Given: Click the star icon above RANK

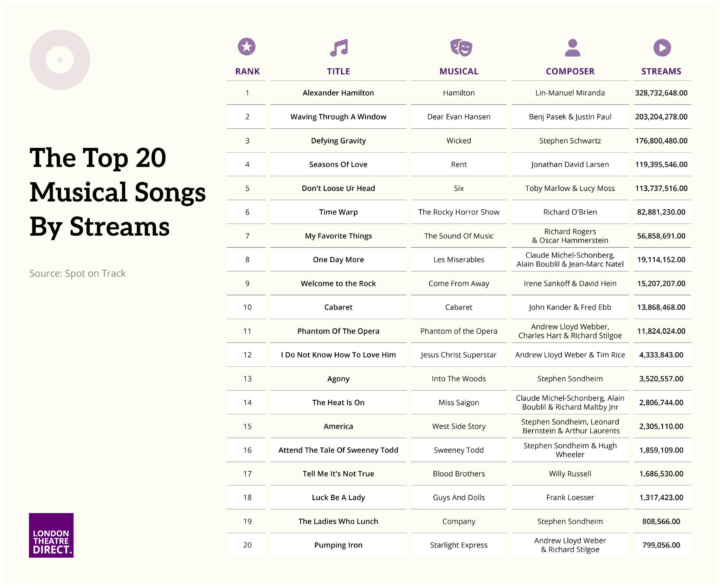Looking at the screenshot, I should (x=246, y=47).
